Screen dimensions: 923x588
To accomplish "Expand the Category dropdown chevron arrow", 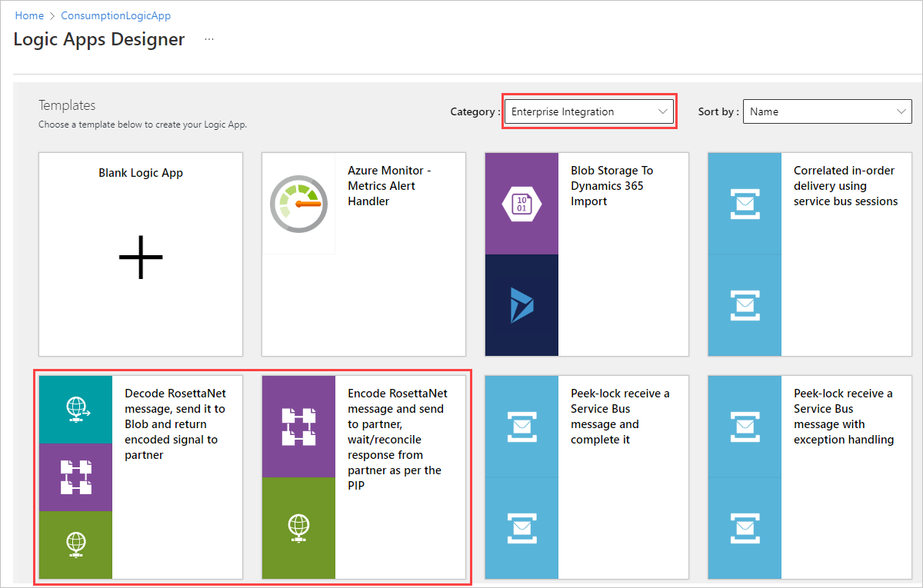I will [663, 111].
